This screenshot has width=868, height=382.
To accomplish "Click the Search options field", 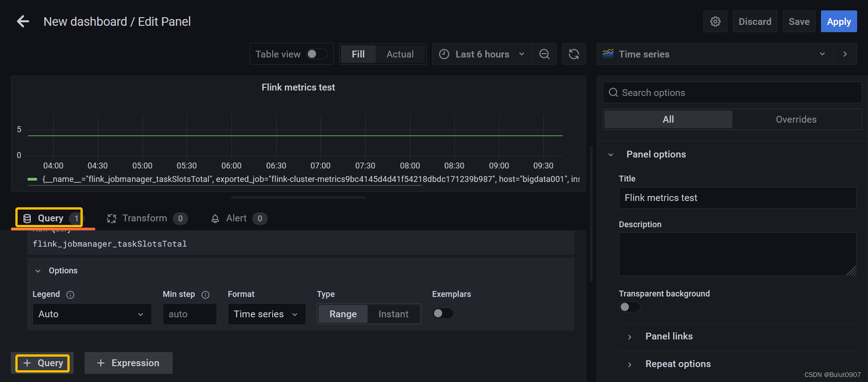I will (732, 92).
